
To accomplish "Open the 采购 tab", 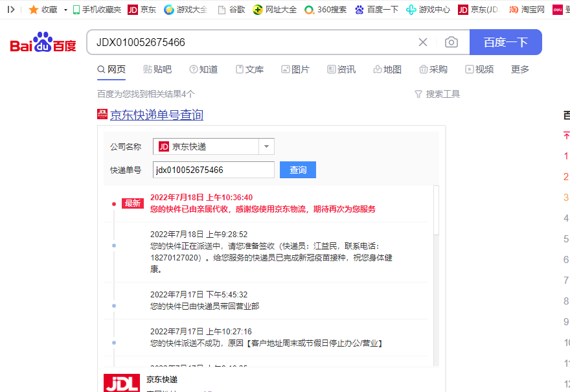I will [433, 69].
